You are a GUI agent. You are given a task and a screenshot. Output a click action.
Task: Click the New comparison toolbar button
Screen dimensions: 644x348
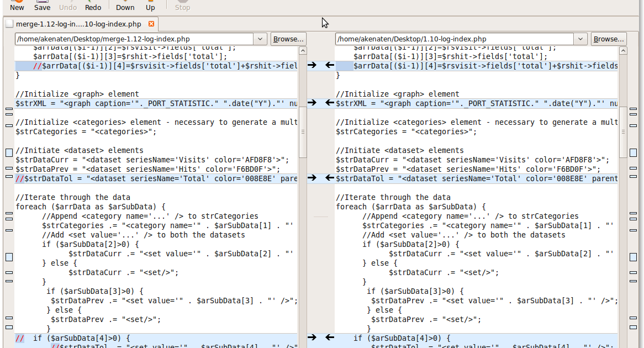tap(17, 6)
